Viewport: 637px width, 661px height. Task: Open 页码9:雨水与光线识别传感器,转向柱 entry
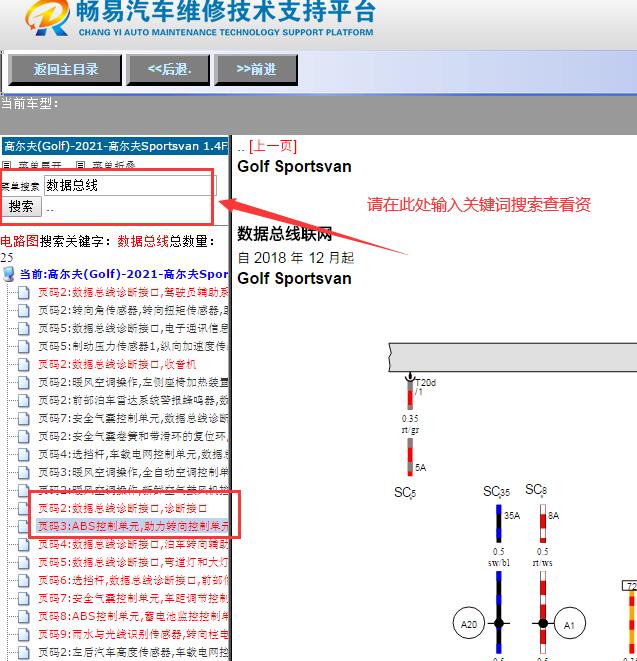pyautogui.click(x=133, y=634)
